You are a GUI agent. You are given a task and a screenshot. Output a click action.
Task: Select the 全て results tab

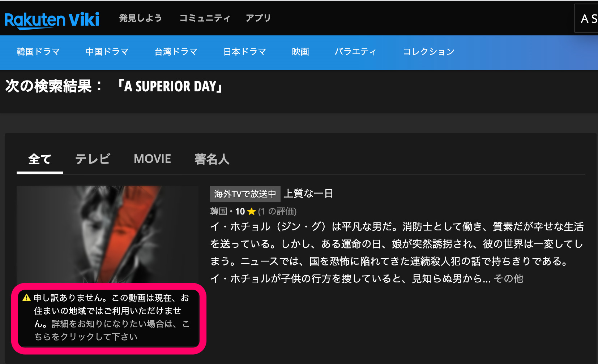(x=40, y=159)
